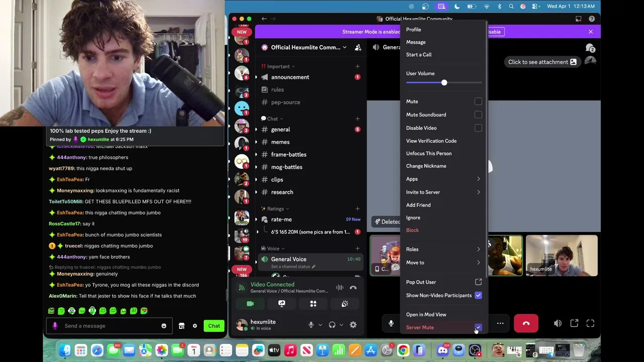
Task: Deafen using the headphones icon
Action: coord(332,325)
